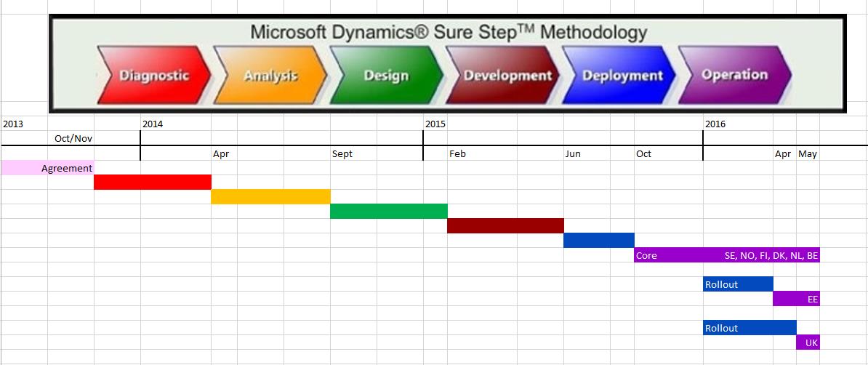Select the Oct/Nov cell
The width and height of the screenshot is (868, 365).
tap(71, 138)
